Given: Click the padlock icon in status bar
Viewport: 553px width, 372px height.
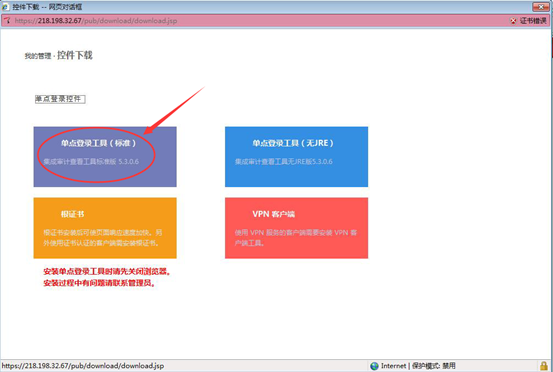Looking at the screenshot, I should point(544,366).
